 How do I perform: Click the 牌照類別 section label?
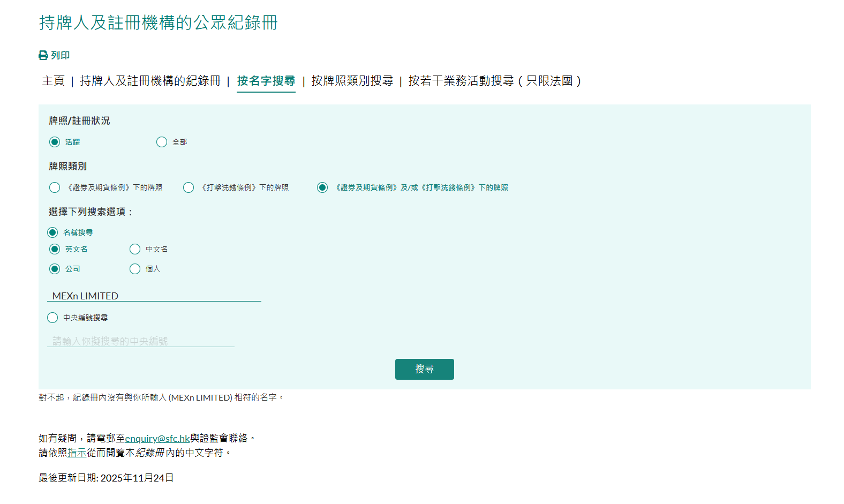pos(67,167)
